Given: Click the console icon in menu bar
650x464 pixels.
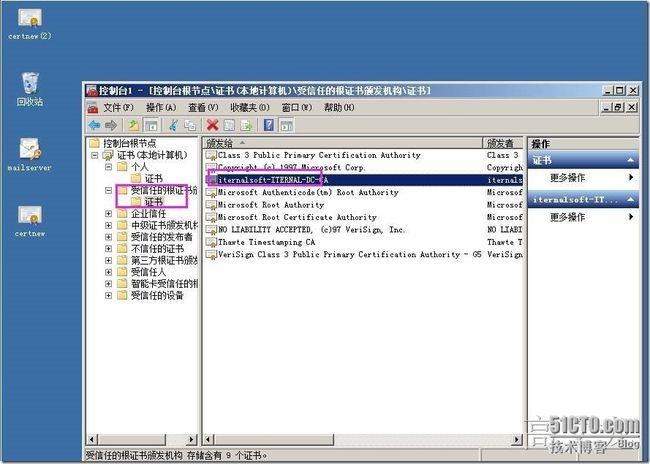Looking at the screenshot, I should (x=93, y=108).
